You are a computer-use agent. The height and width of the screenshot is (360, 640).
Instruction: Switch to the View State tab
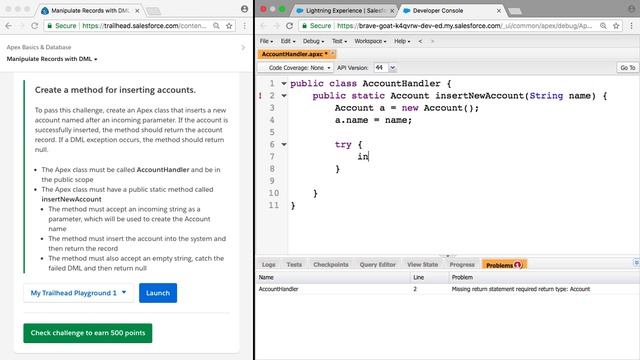[422, 264]
